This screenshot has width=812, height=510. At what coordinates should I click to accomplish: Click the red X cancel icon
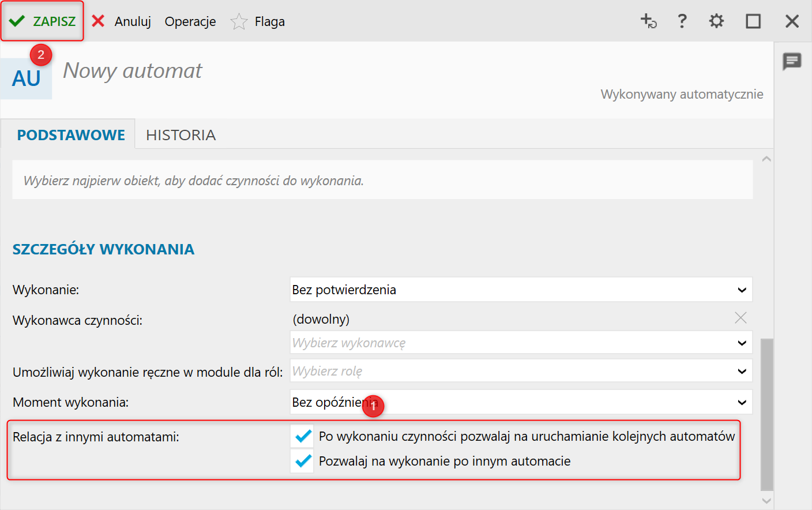pos(99,21)
